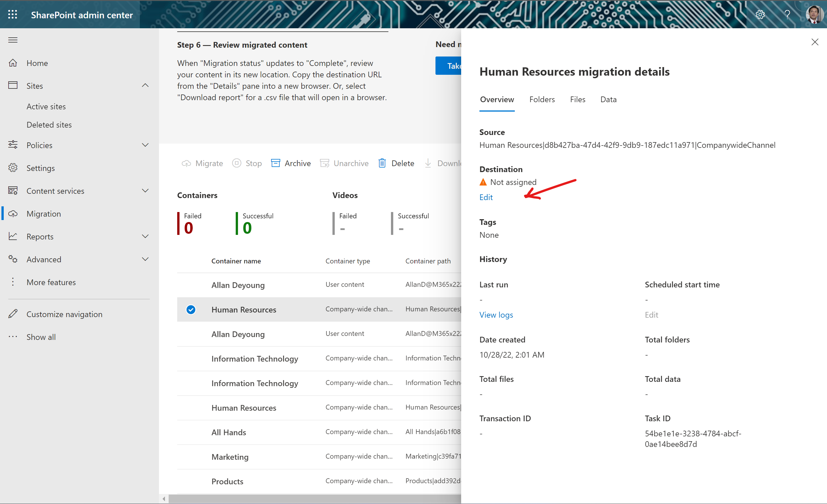
Task: Collapse the Sites section chevron
Action: click(x=145, y=86)
